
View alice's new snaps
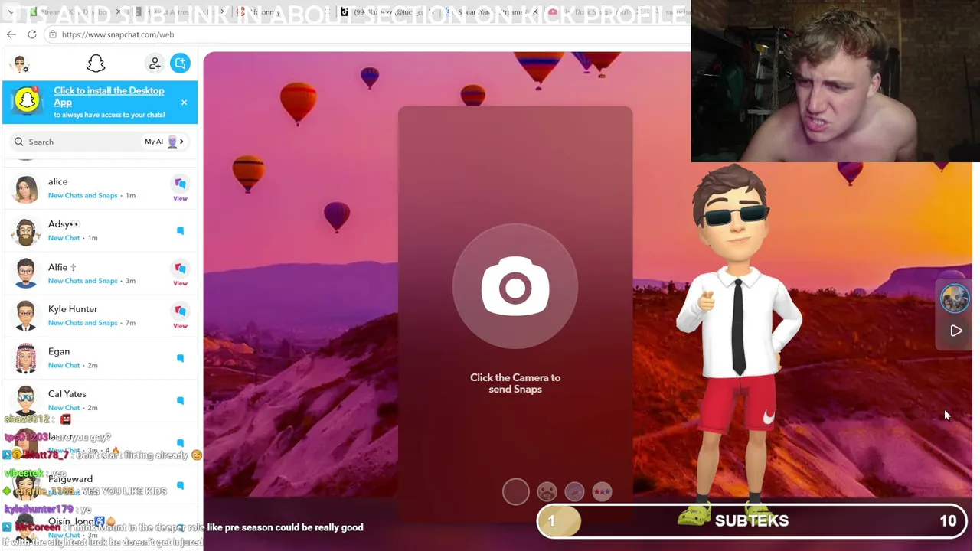click(x=180, y=188)
